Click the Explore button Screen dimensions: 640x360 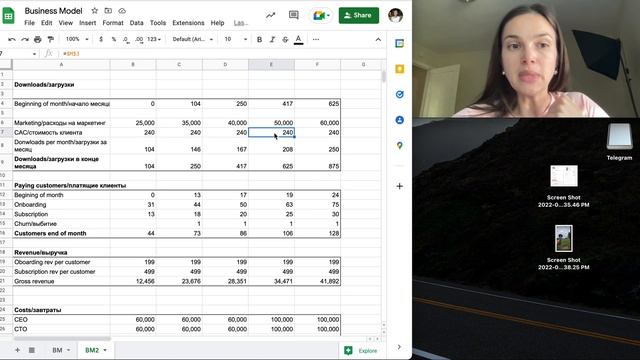(x=361, y=351)
